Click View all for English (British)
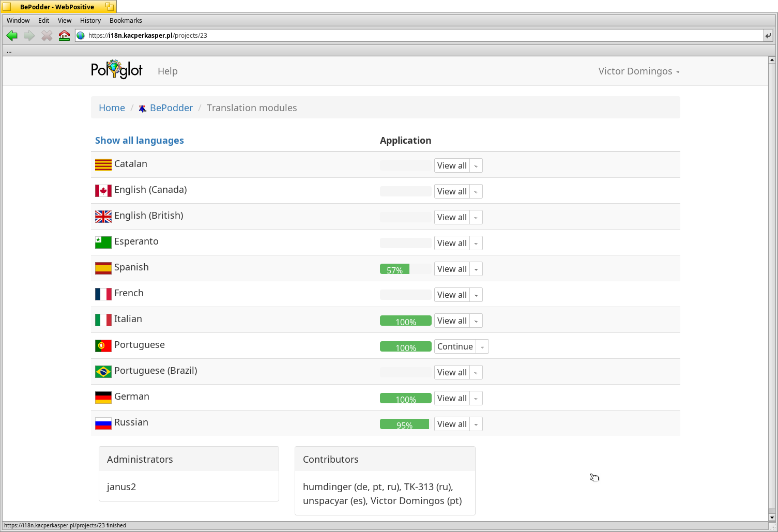This screenshot has width=778, height=532. (x=452, y=217)
